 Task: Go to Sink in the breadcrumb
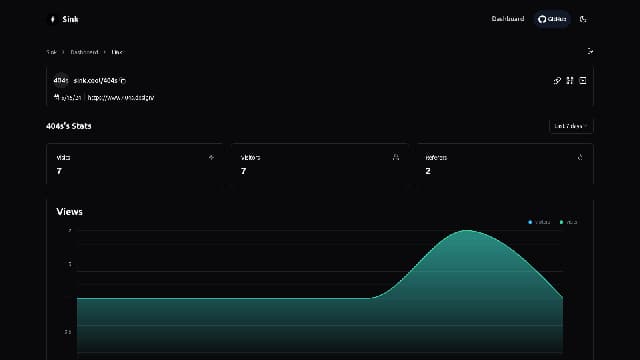(x=51, y=52)
